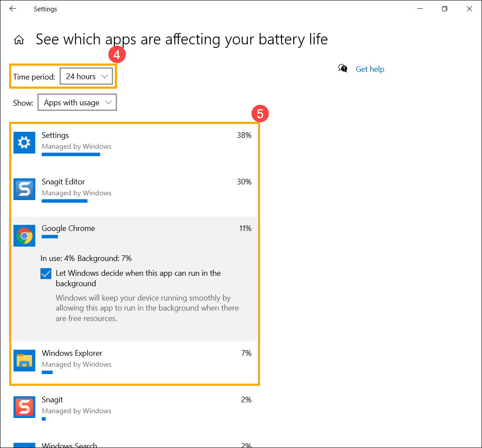482x448 pixels.
Task: Click the Show label
Action: click(x=23, y=103)
